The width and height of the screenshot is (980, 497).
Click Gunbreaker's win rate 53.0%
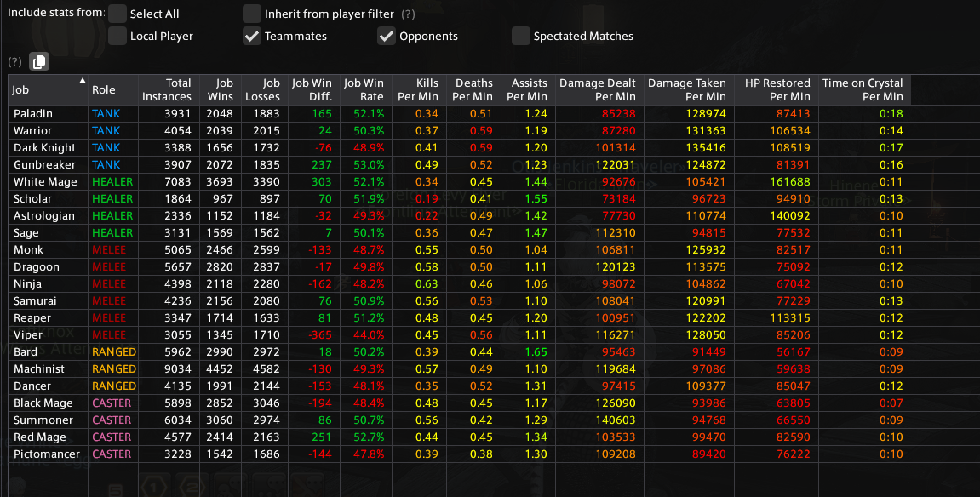369,165
